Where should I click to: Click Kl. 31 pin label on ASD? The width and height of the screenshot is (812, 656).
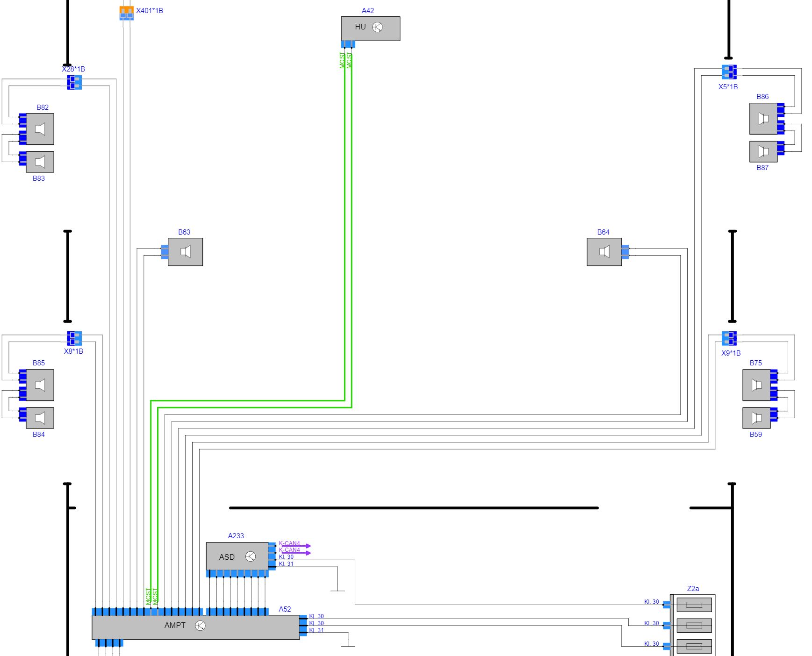(286, 564)
